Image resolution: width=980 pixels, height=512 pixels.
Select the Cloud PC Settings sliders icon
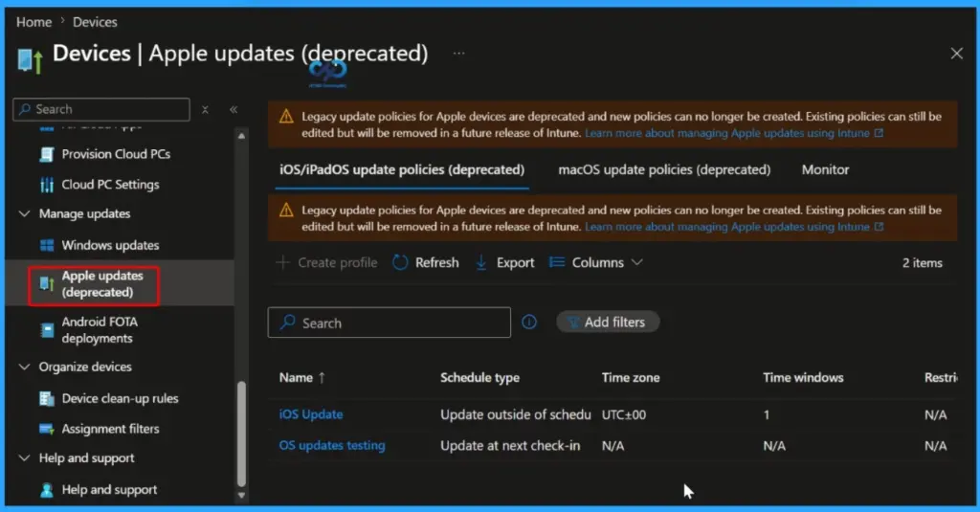(47, 185)
